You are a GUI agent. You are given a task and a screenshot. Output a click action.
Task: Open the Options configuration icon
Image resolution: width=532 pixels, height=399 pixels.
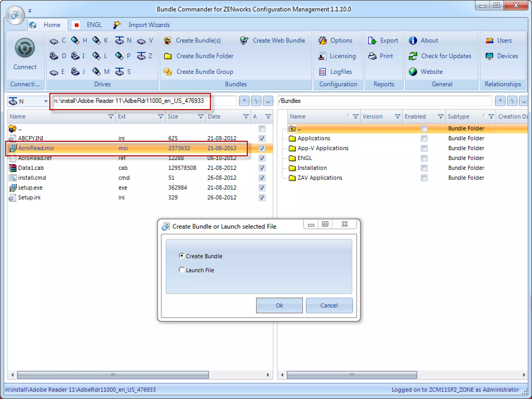point(323,41)
